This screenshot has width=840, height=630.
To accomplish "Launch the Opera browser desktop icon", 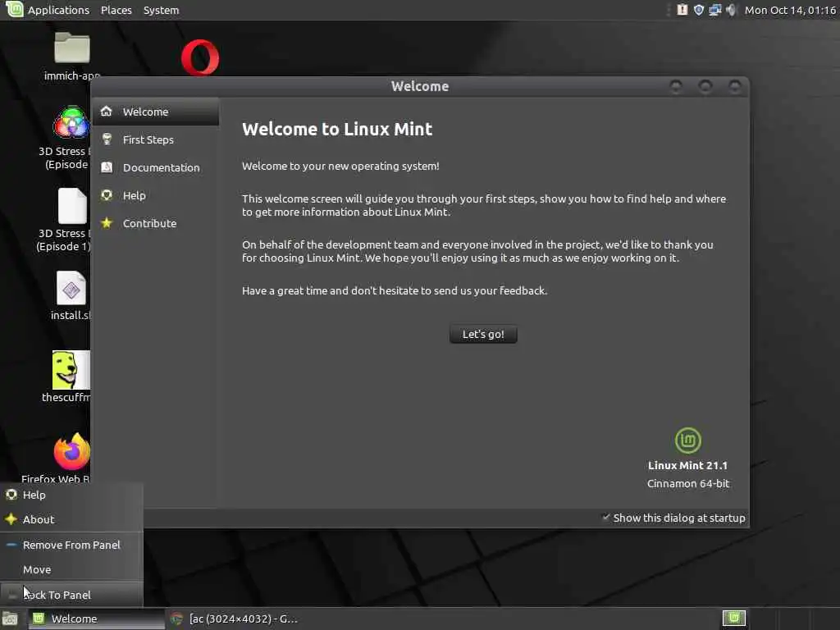I will pyautogui.click(x=200, y=57).
